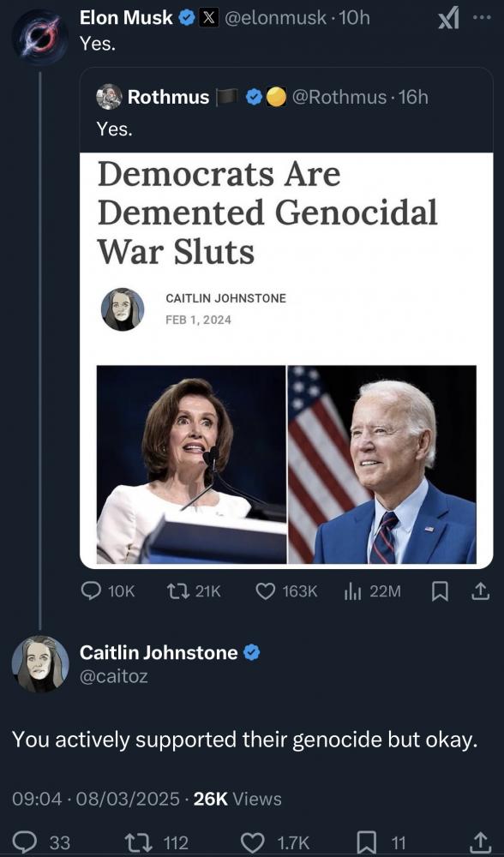Click the Grok icon on Elon's post
Viewport: 504px width, 857px height.
click(448, 20)
